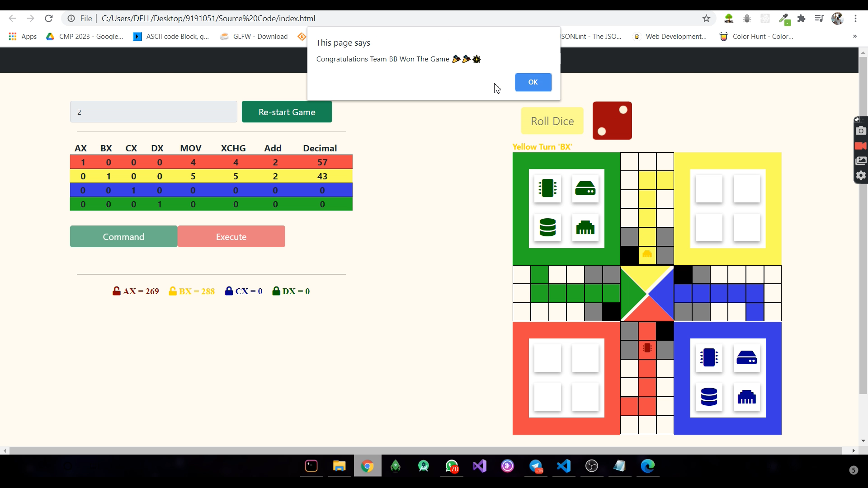
Task: Open the Apps bookmark shortcut
Action: [x=23, y=37]
